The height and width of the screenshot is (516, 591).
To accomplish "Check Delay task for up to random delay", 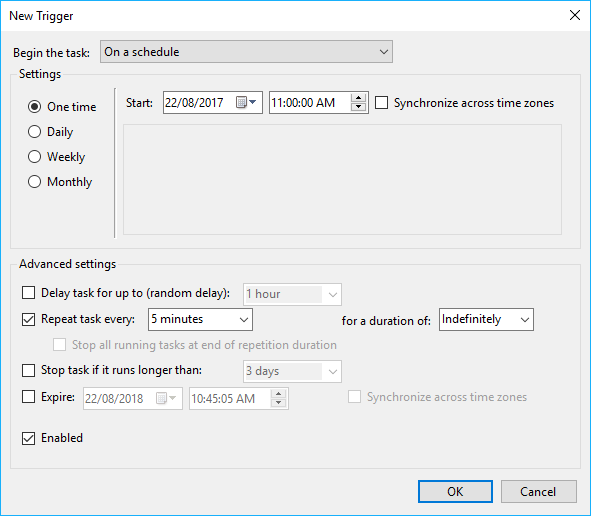I will pos(28,292).
